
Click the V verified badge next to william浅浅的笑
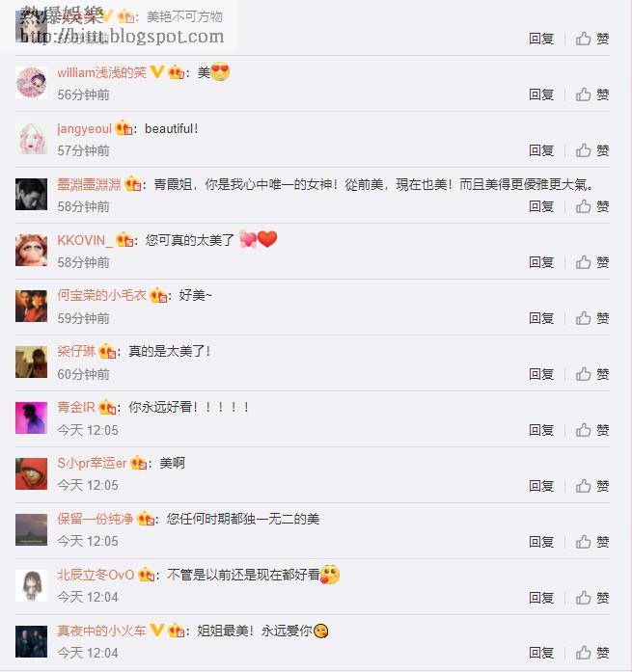coord(157,72)
